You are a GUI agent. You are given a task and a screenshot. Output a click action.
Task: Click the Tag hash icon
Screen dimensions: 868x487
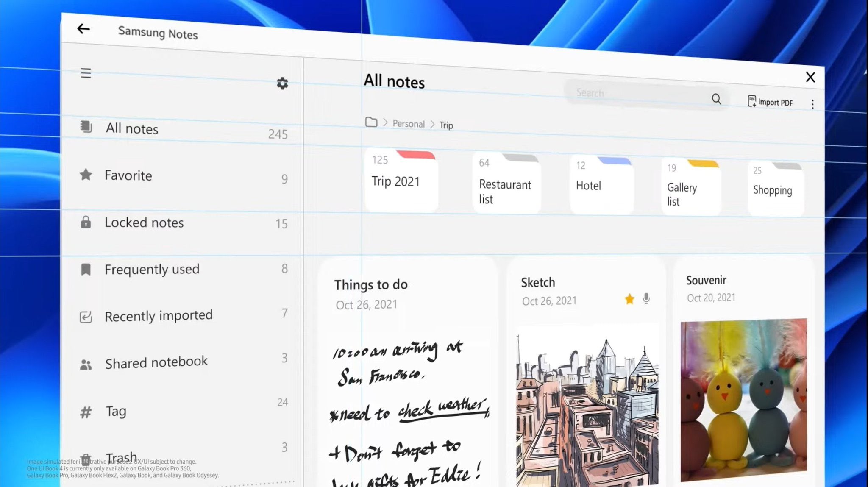86,412
